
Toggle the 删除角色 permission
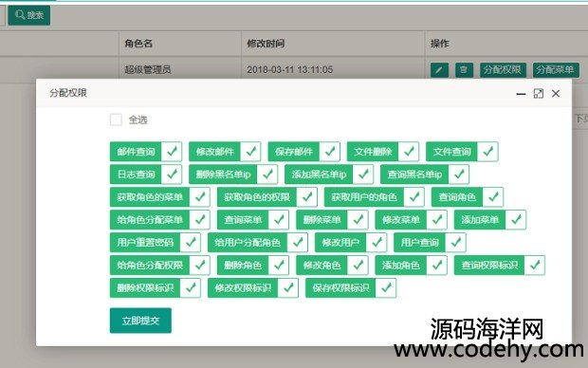click(253, 266)
